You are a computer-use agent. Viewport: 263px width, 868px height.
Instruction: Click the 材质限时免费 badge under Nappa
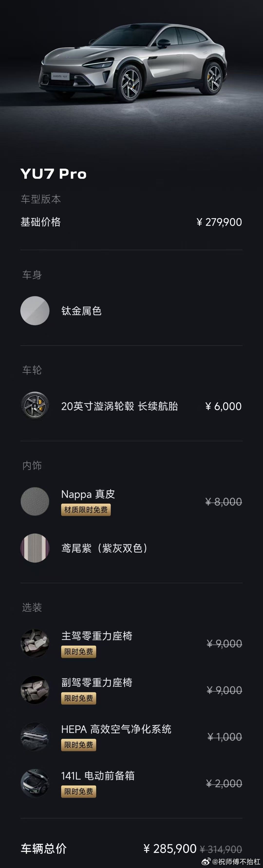pyautogui.click(x=86, y=510)
